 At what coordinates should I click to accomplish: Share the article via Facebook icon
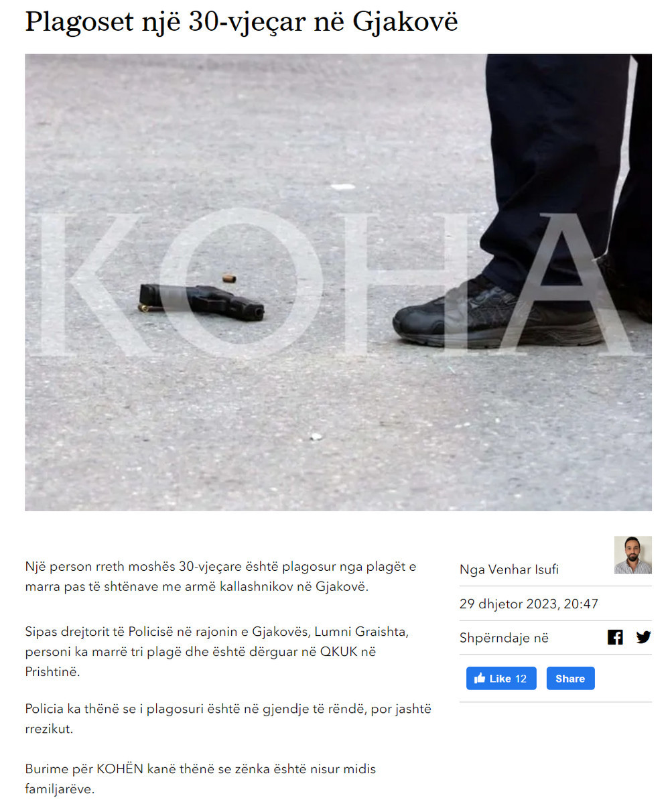pos(615,637)
